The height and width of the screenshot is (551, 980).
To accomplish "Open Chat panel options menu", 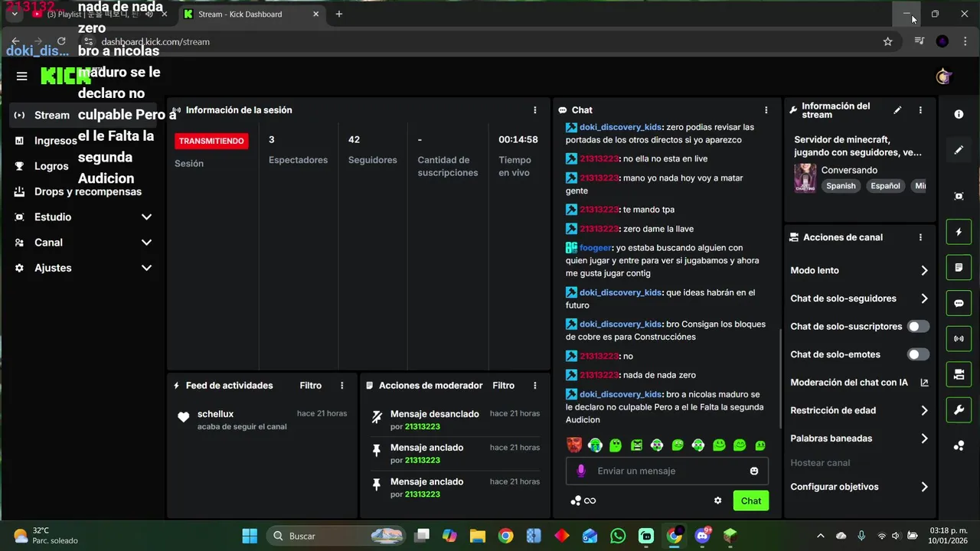I will click(x=766, y=110).
